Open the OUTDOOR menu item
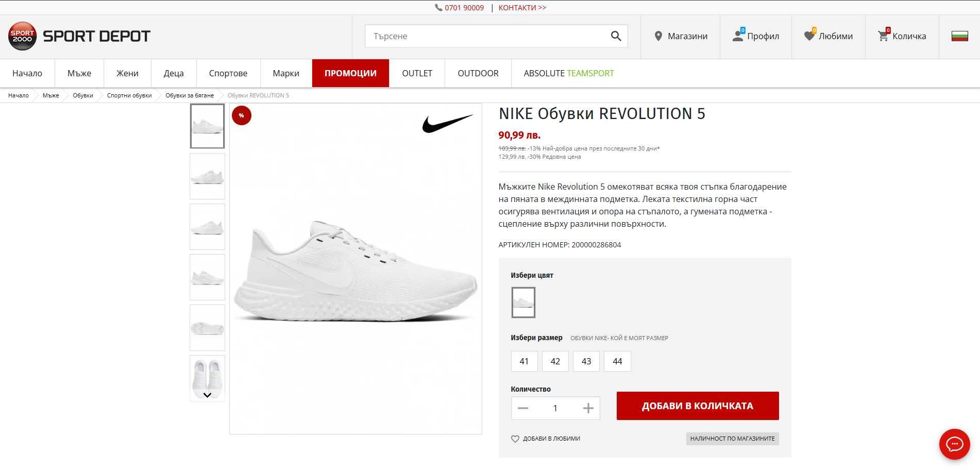Image resolution: width=980 pixels, height=470 pixels. [x=478, y=73]
